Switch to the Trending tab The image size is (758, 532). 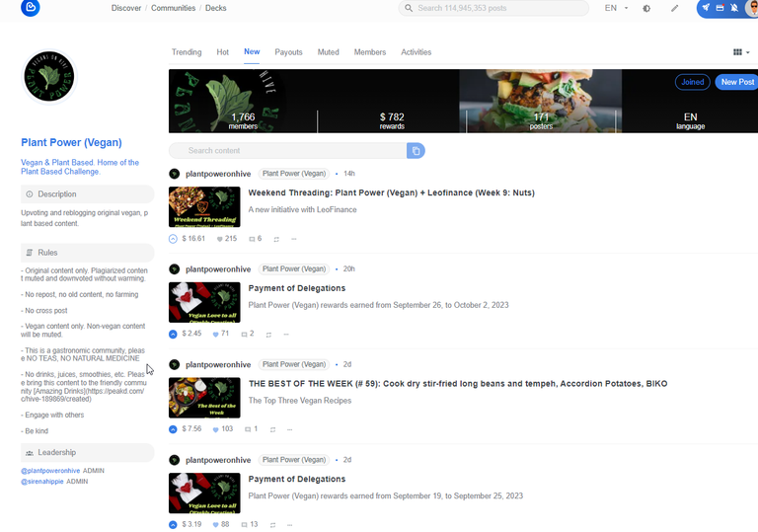point(187,52)
